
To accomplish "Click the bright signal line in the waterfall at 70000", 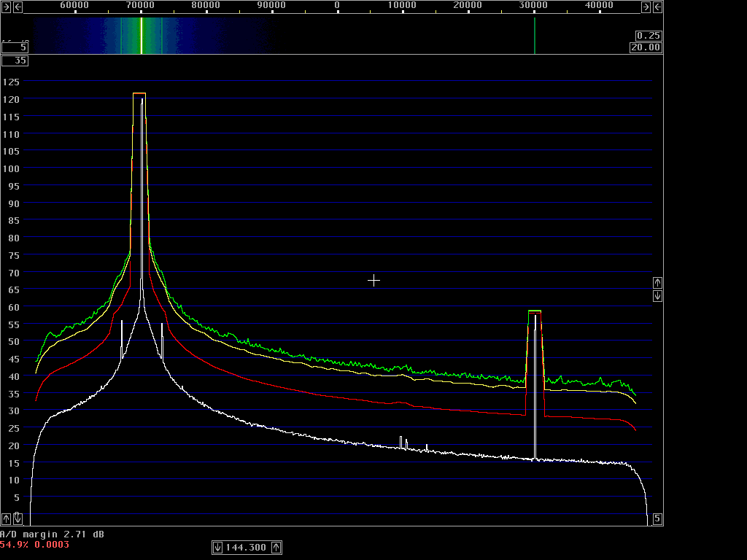I will (142, 36).
